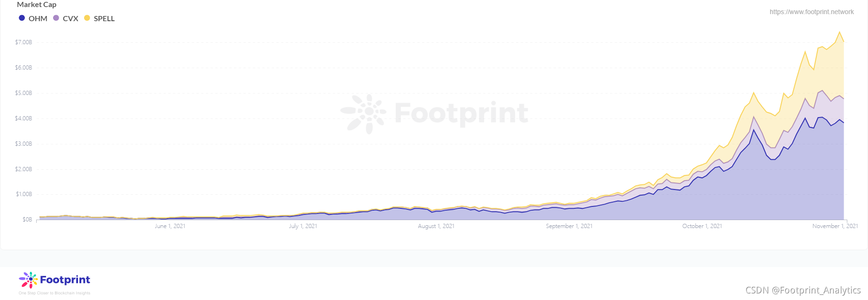Viewport: 868px width, 300px height.
Task: Select the June 1, 2021 axis label
Action: [x=170, y=226]
